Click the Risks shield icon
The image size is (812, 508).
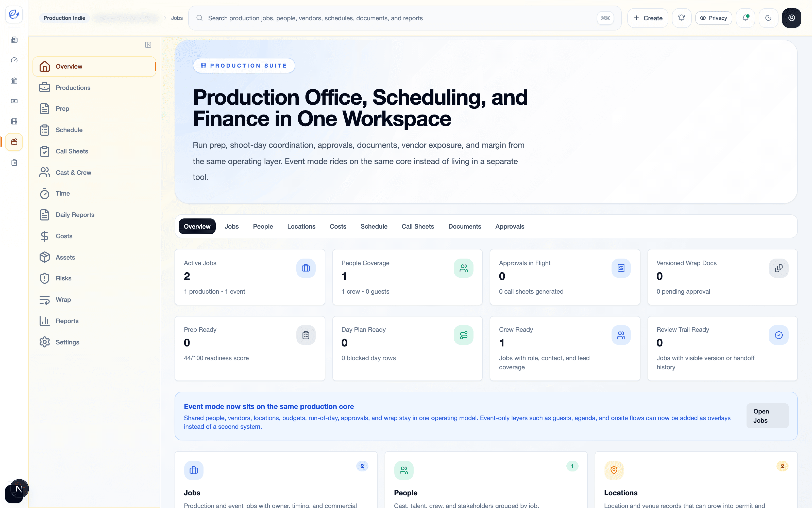coord(45,278)
